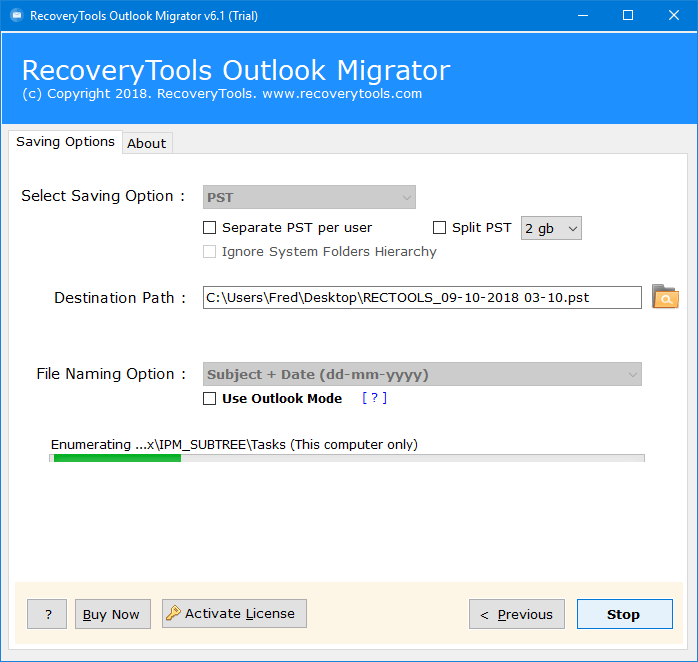Open the About tab
This screenshot has width=698, height=662.
(x=147, y=143)
